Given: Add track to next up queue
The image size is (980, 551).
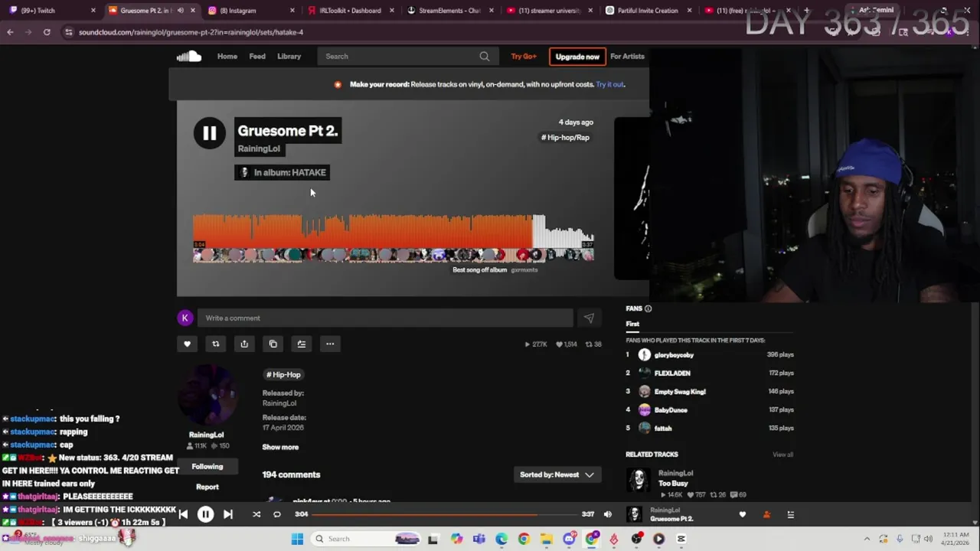Looking at the screenshot, I should 302,344.
